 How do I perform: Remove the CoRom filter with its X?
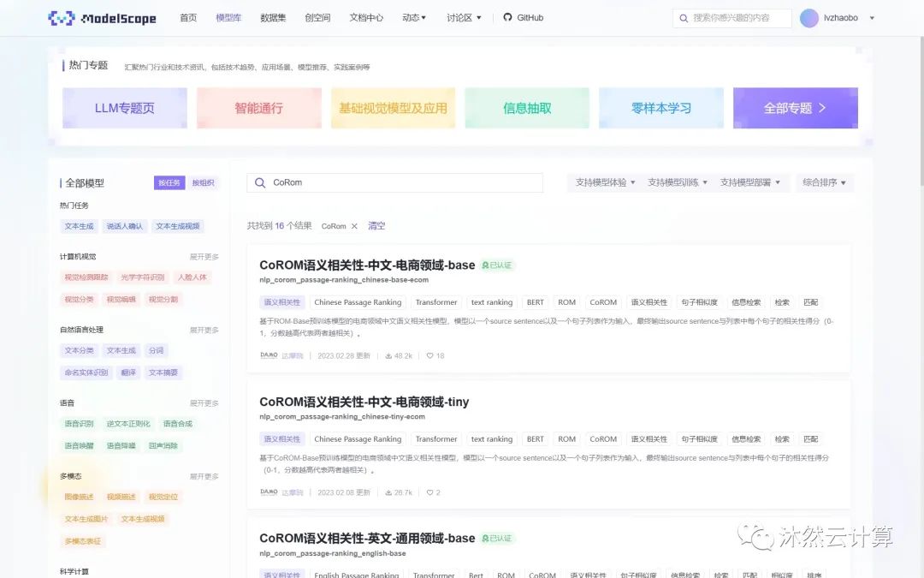point(354,226)
